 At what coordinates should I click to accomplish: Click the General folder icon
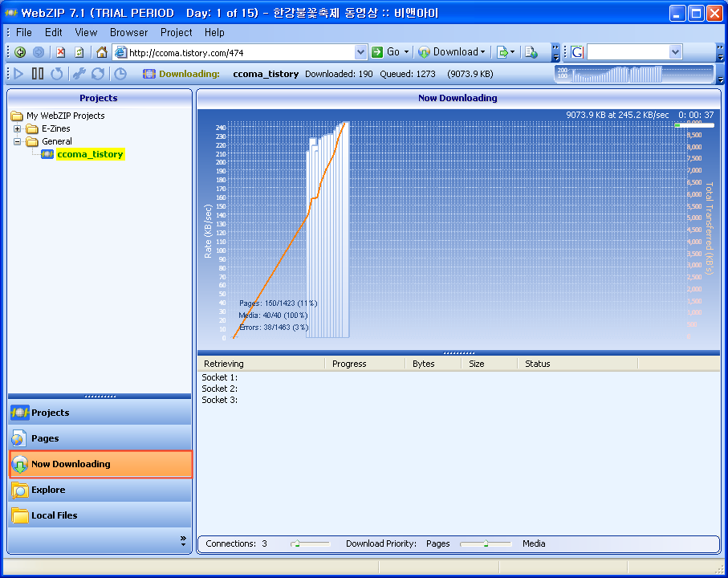pos(32,141)
